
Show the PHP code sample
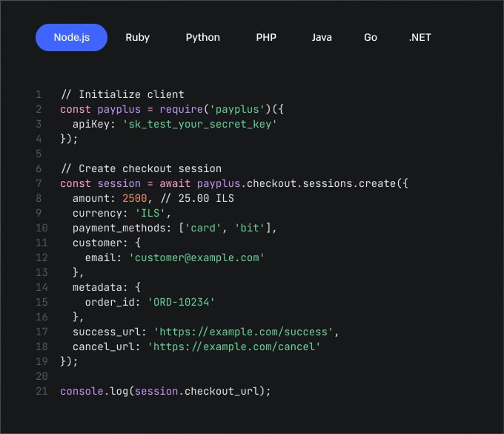point(266,38)
